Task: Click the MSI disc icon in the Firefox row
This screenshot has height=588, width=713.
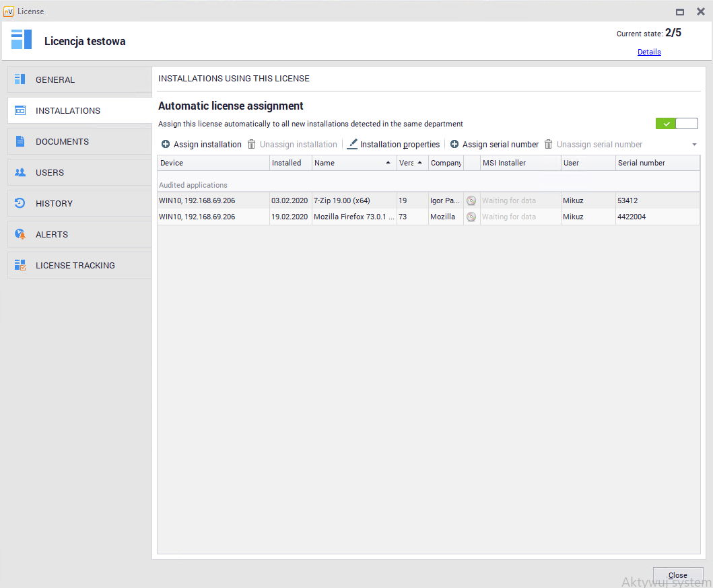Action: click(471, 217)
